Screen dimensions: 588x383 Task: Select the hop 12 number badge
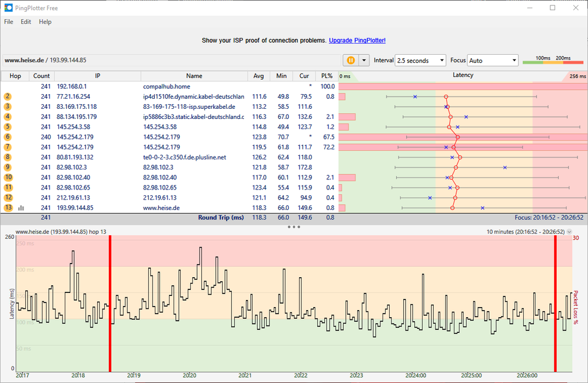pyautogui.click(x=8, y=198)
